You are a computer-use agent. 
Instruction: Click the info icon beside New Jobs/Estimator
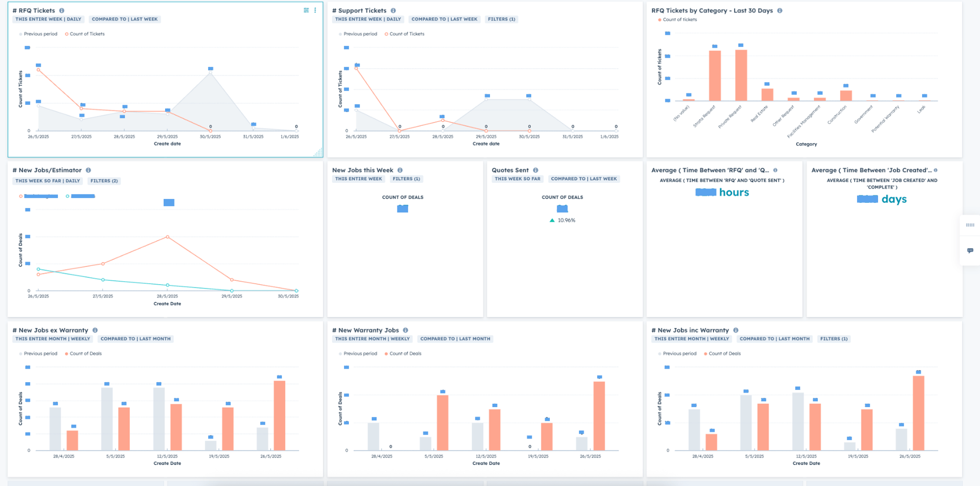[89, 170]
